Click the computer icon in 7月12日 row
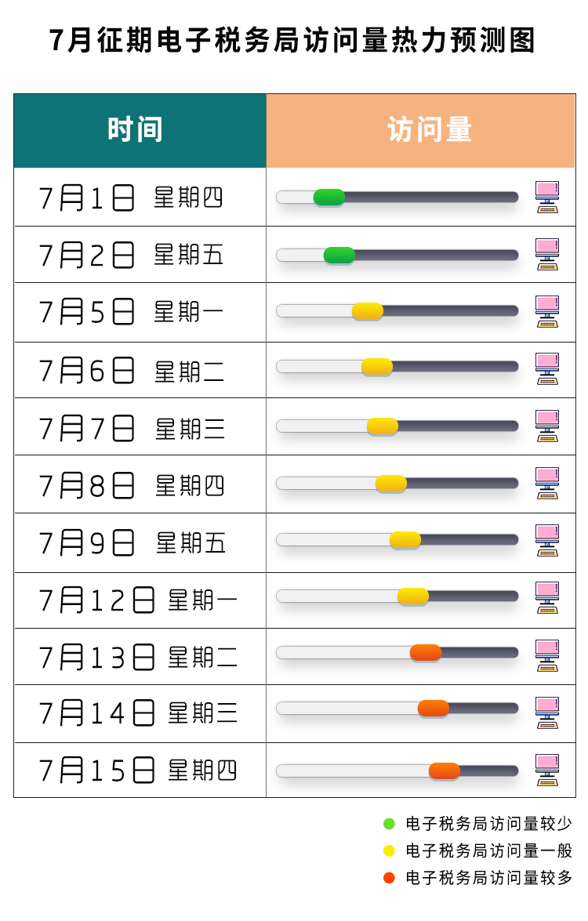The height and width of the screenshot is (921, 588). (547, 598)
